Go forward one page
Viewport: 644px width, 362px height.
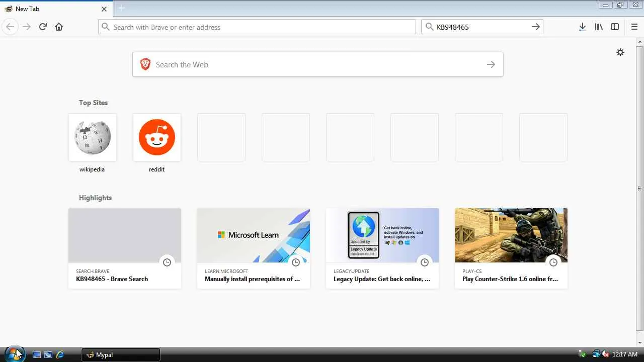pos(27,27)
